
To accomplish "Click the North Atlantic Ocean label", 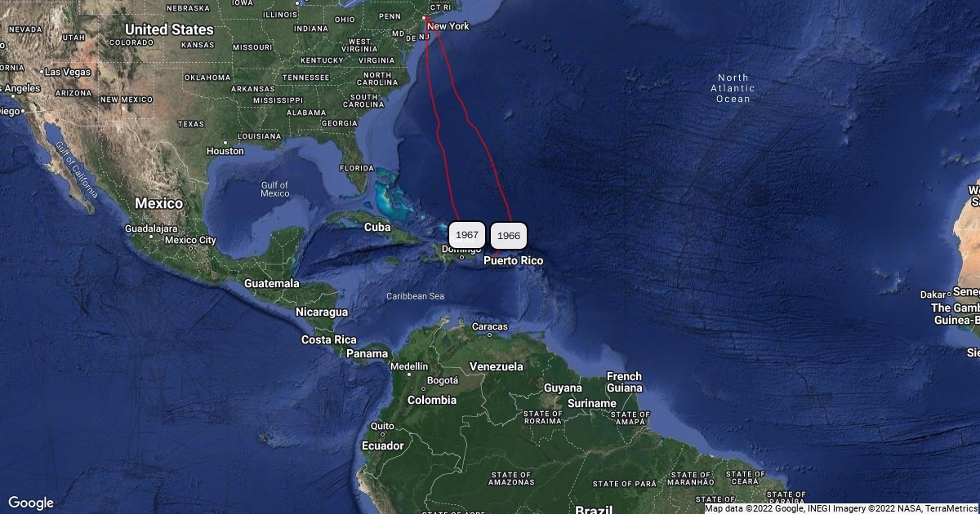I will click(733, 88).
